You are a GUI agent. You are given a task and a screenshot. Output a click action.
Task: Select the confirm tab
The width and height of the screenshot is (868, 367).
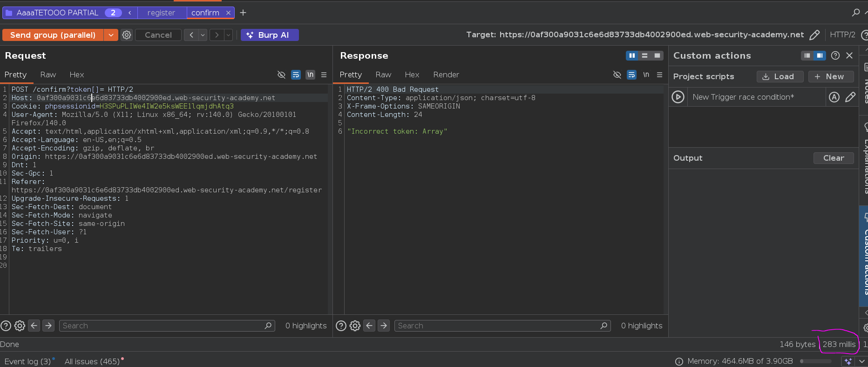point(205,13)
